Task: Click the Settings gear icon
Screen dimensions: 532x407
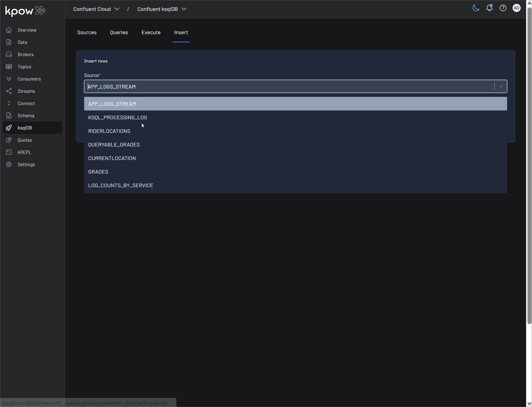Action: point(9,165)
